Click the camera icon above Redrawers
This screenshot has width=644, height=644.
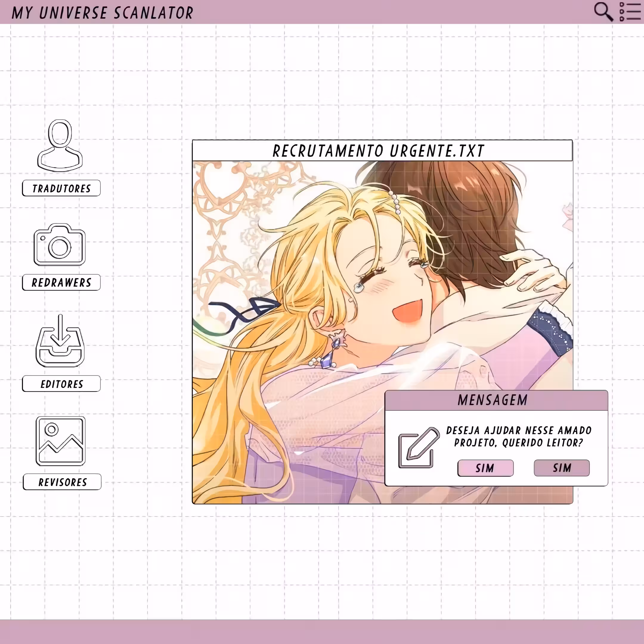pyautogui.click(x=60, y=244)
